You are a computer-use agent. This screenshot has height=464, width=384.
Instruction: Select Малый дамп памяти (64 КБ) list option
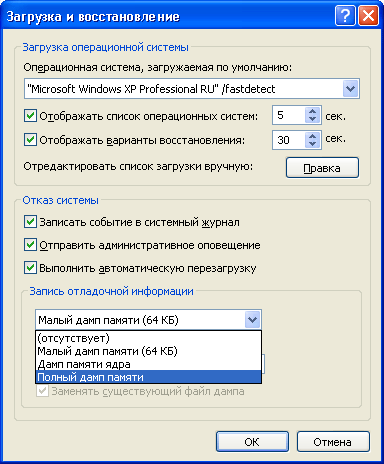pos(148,351)
